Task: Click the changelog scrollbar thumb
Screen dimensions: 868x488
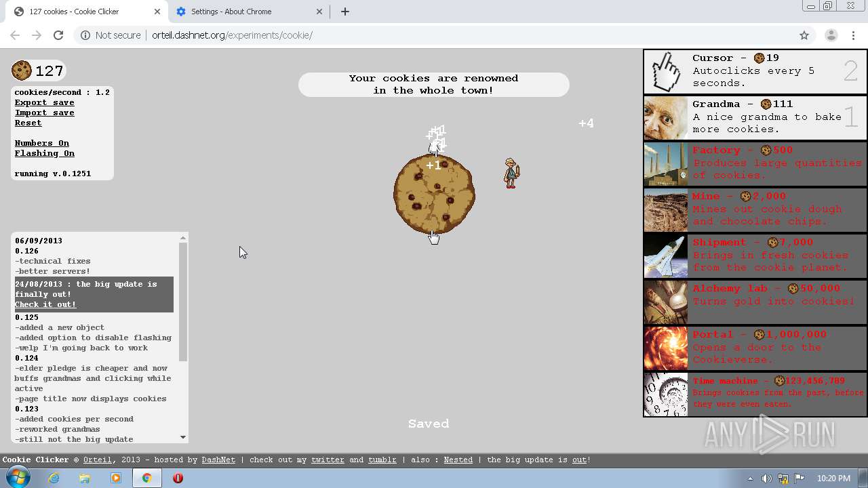Action: [183, 302]
